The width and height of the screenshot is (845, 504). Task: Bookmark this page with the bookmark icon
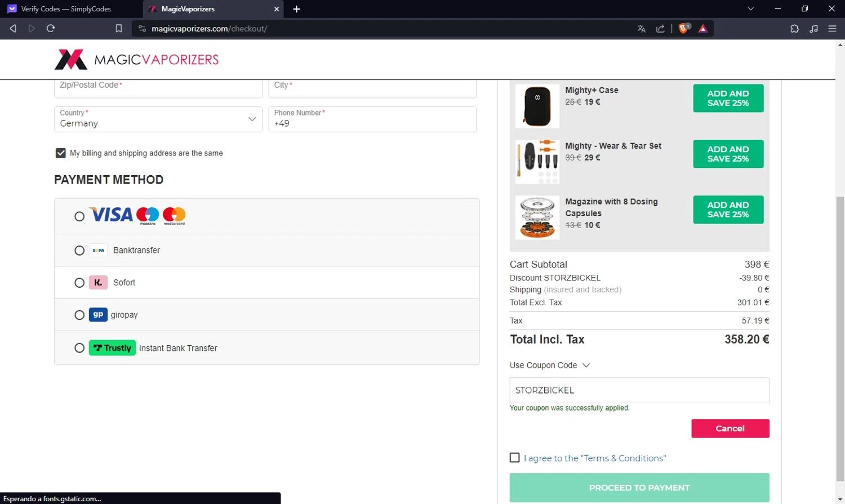118,29
